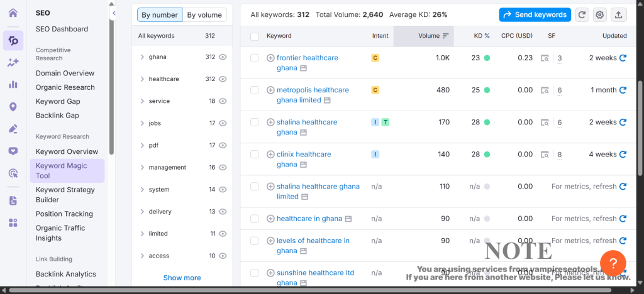Click the page vertical scrollbar thumb
644x294 pixels.
[640, 129]
